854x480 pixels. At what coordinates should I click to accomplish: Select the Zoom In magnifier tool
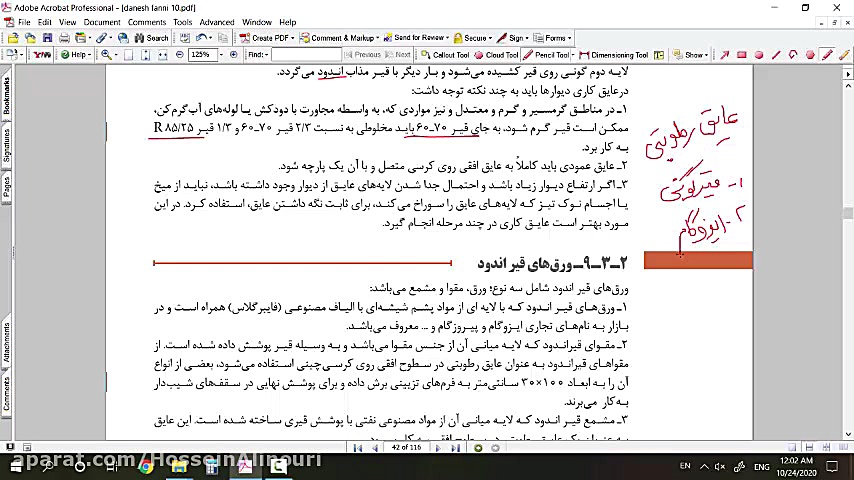coord(106,54)
